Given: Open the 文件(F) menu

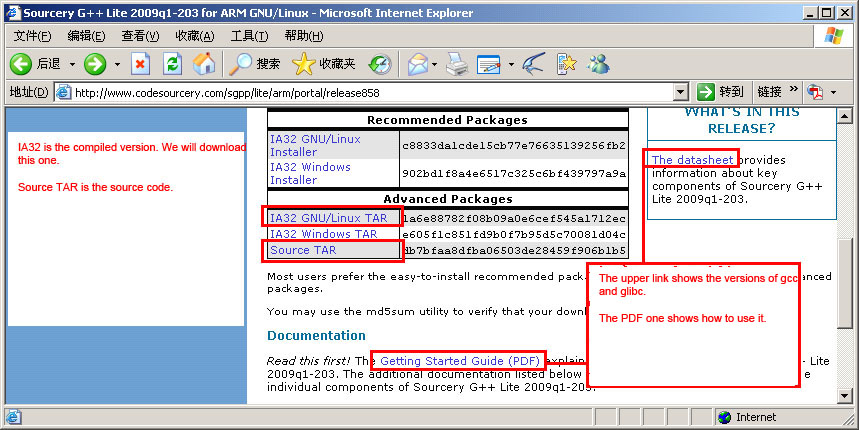Looking at the screenshot, I should pos(32,36).
